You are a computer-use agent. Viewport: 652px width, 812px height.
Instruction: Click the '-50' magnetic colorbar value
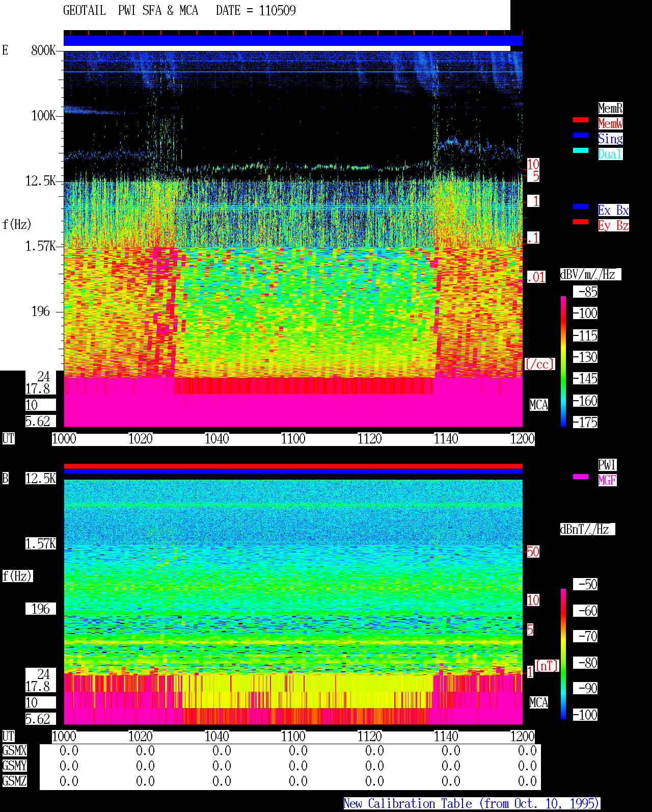[x=585, y=584]
